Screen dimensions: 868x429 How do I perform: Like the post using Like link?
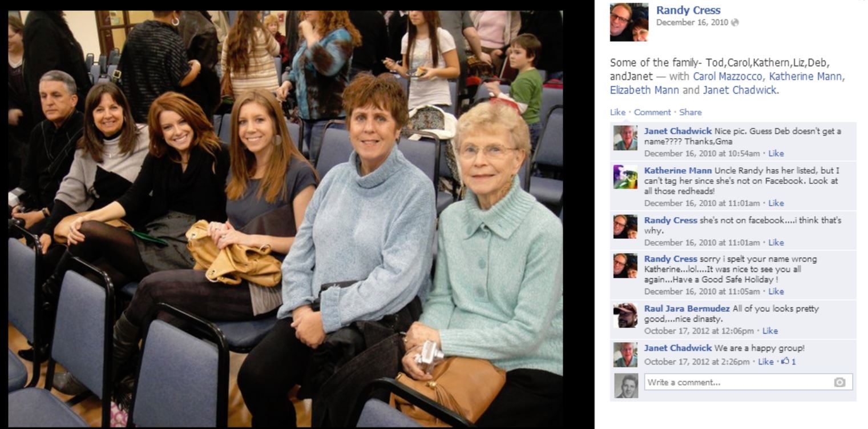tap(617, 112)
